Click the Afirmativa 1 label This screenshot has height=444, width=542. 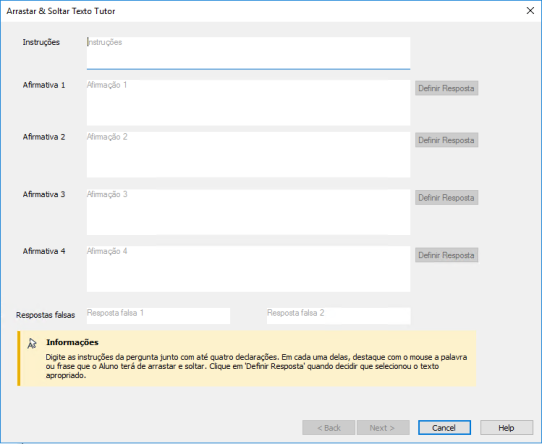[44, 85]
